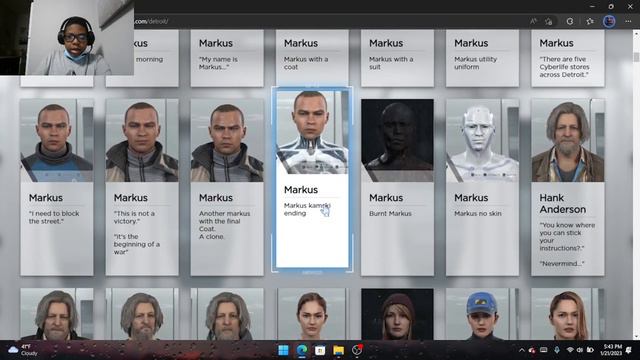Click the microphone icon in the system tray

(x=557, y=350)
